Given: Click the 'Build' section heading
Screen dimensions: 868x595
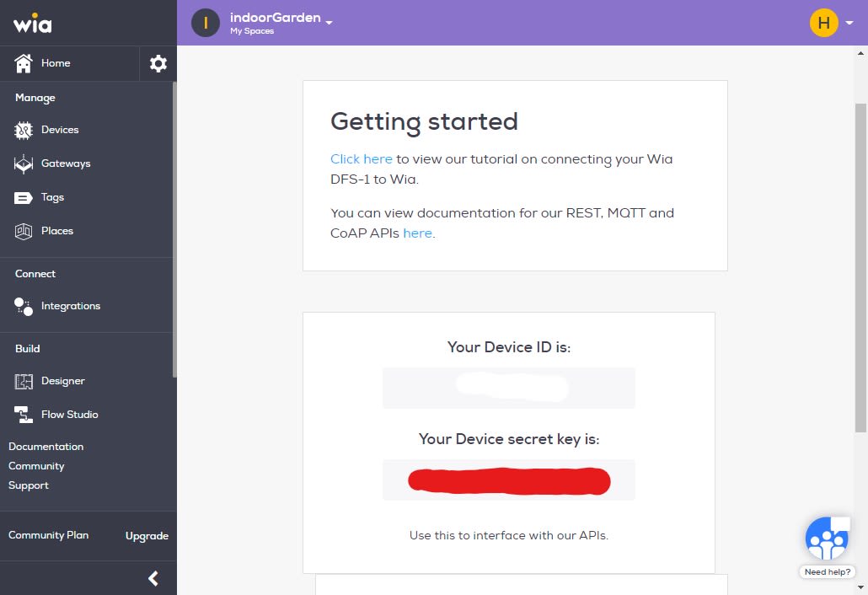Looking at the screenshot, I should point(28,349).
